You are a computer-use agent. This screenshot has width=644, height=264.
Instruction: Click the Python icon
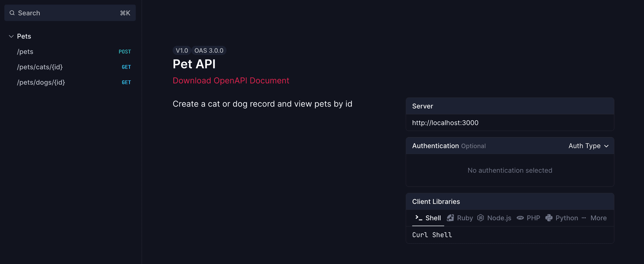coord(549,218)
